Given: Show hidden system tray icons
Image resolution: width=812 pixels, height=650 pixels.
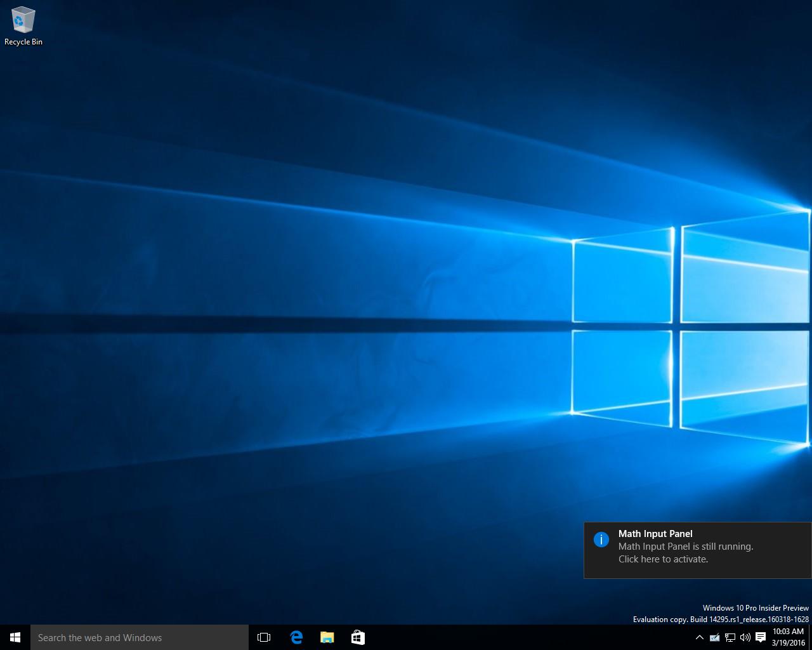Looking at the screenshot, I should click(699, 637).
